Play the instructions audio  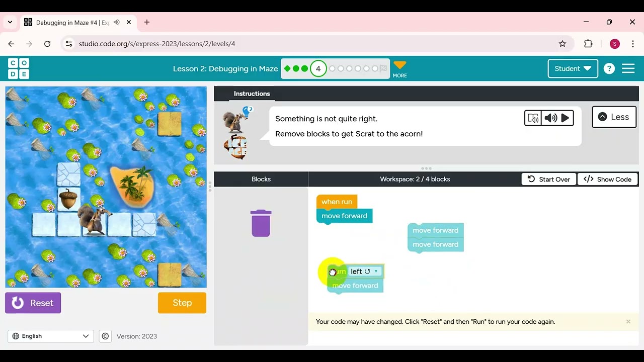tap(565, 118)
